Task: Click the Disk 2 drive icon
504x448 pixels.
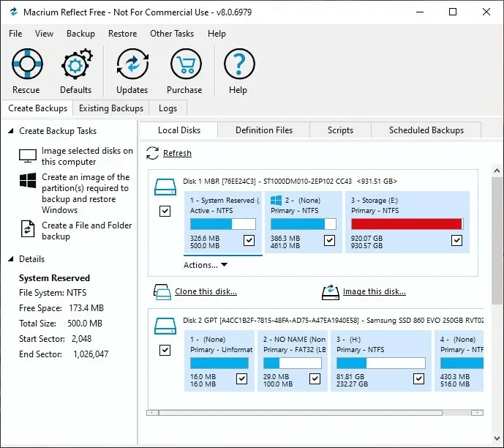Action: tap(165, 326)
